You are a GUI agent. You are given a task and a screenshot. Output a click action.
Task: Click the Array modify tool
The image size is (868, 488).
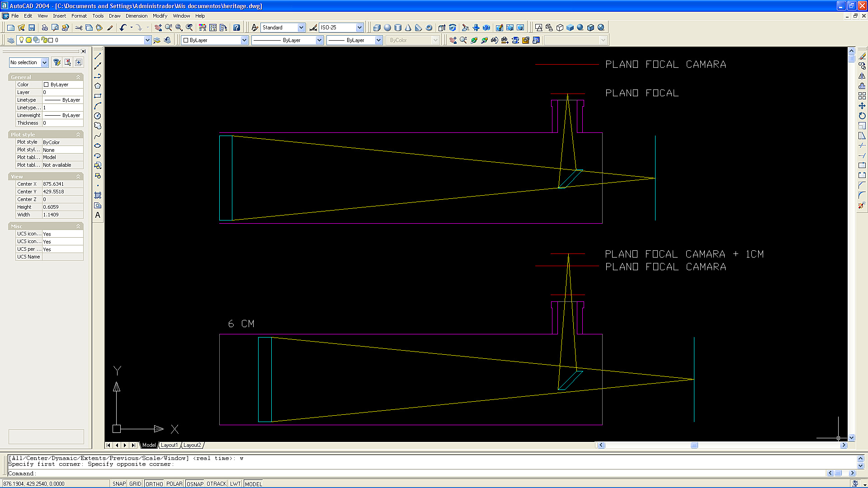click(x=862, y=96)
